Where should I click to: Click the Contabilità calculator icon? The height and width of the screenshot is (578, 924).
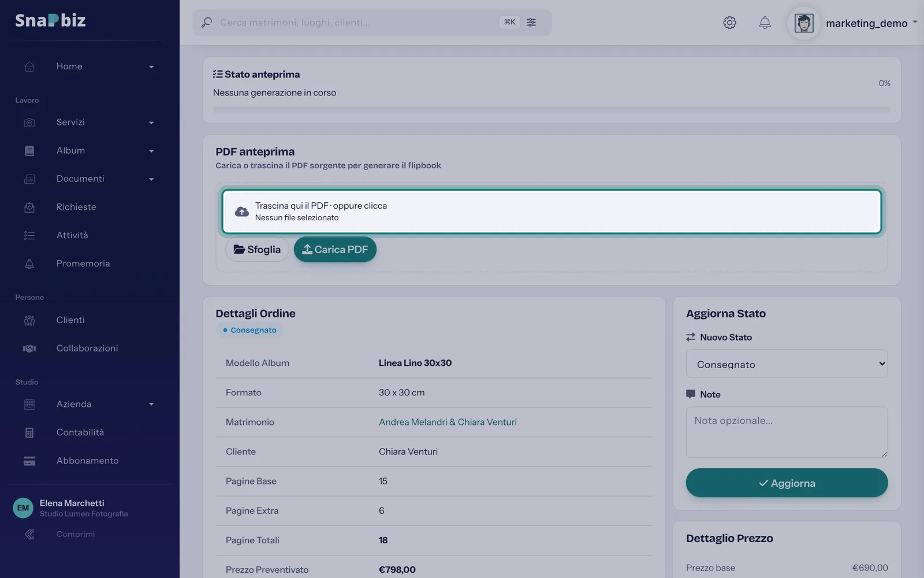pos(29,433)
